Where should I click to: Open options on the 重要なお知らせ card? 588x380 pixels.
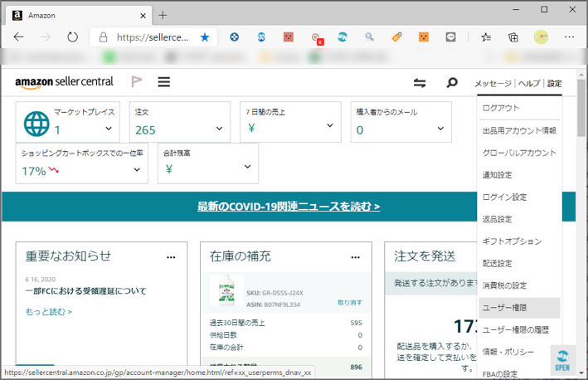[x=171, y=257]
